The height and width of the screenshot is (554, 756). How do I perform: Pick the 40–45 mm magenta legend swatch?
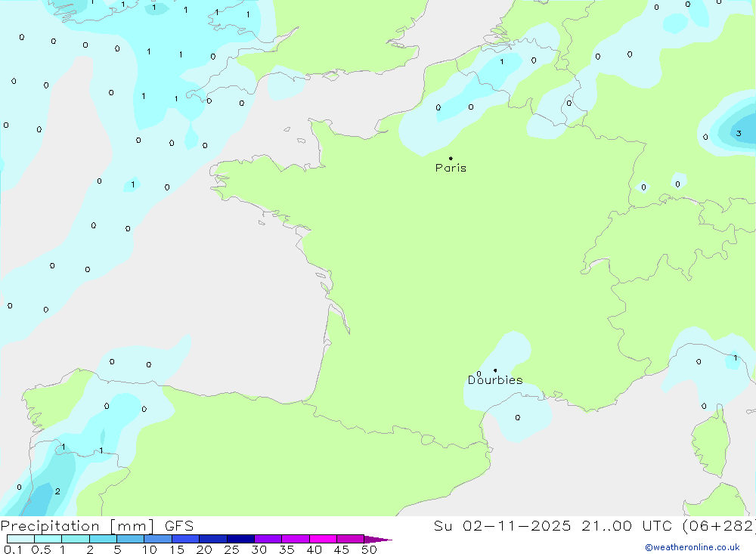coord(323,539)
